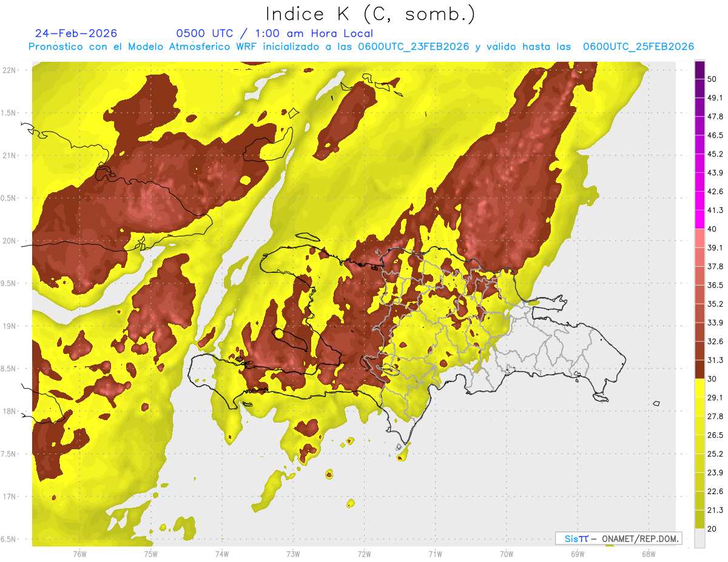Click the 'SisTT - ONAMET/REP.DOM.' label box
This screenshot has width=728, height=562.
[618, 538]
